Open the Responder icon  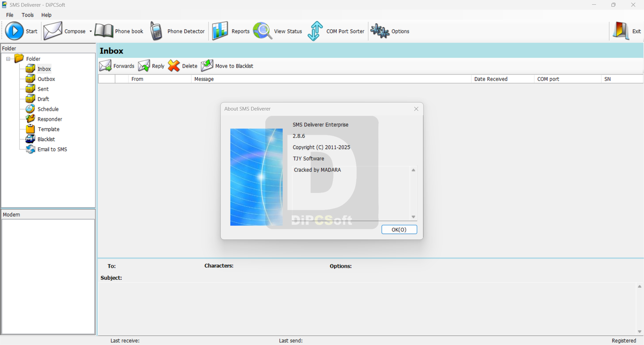[x=30, y=119]
